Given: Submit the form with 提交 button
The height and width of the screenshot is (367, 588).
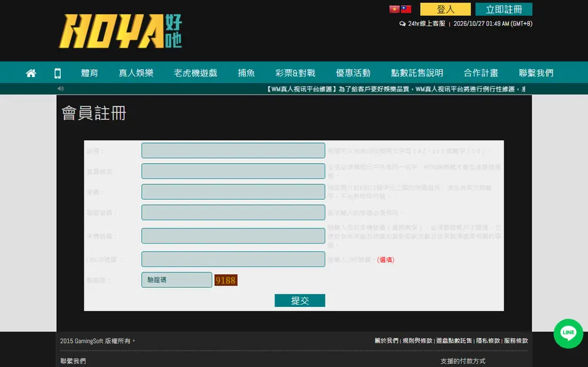Looking at the screenshot, I should click(x=300, y=300).
